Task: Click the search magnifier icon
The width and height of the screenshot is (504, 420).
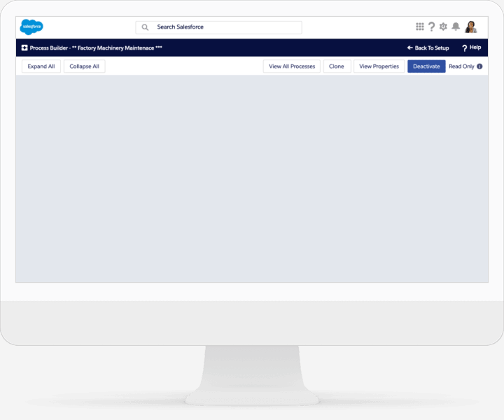Action: coord(145,27)
